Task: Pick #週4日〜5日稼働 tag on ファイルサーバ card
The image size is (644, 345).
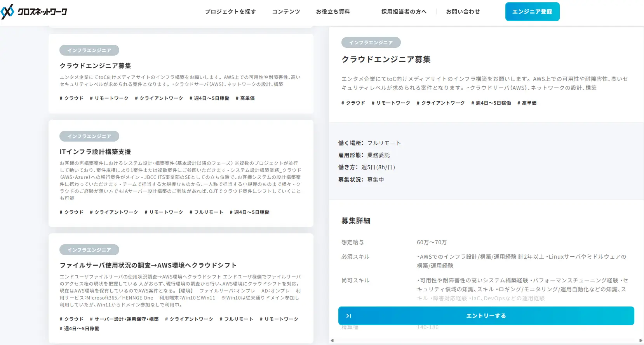Action: pos(80,329)
